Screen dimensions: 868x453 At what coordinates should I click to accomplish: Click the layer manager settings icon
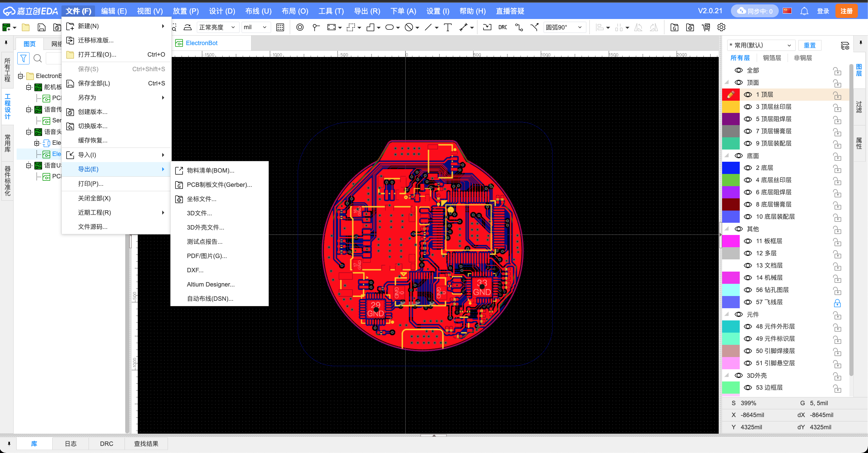pos(845,45)
